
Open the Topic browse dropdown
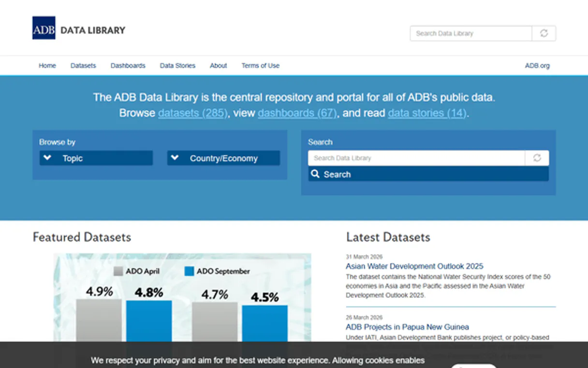(96, 158)
